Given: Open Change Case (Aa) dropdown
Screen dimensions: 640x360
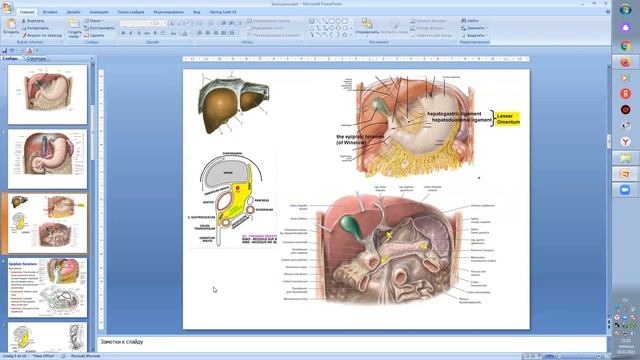Looking at the screenshot, I should pos(173,33).
